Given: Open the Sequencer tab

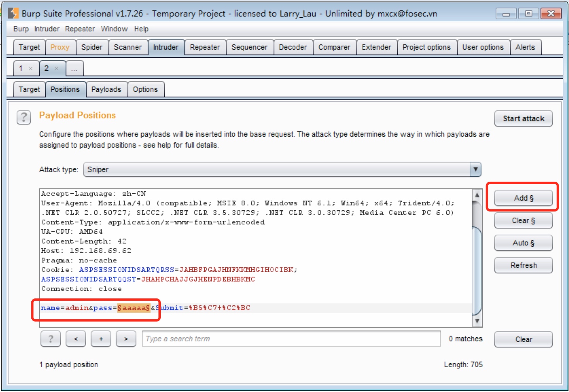Looking at the screenshot, I should (x=249, y=47).
